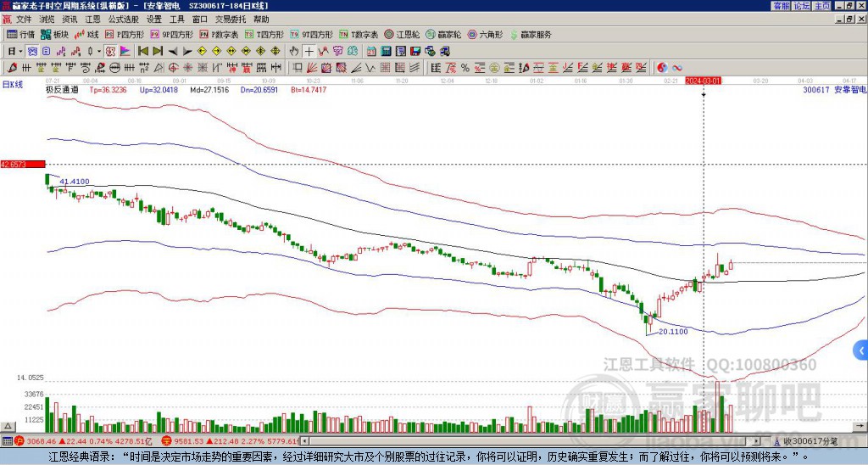This screenshot has height=465, width=868.
Task: Open the calendar 21 icon
Action: 371,51
